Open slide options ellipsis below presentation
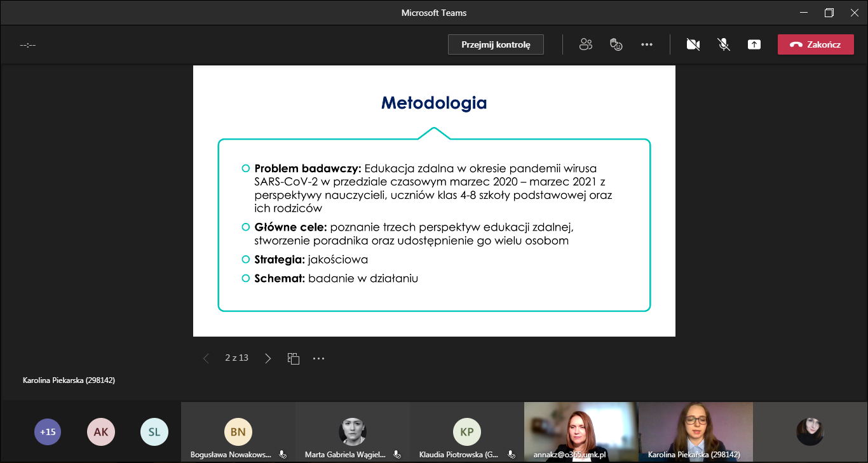868x463 pixels. (319, 358)
